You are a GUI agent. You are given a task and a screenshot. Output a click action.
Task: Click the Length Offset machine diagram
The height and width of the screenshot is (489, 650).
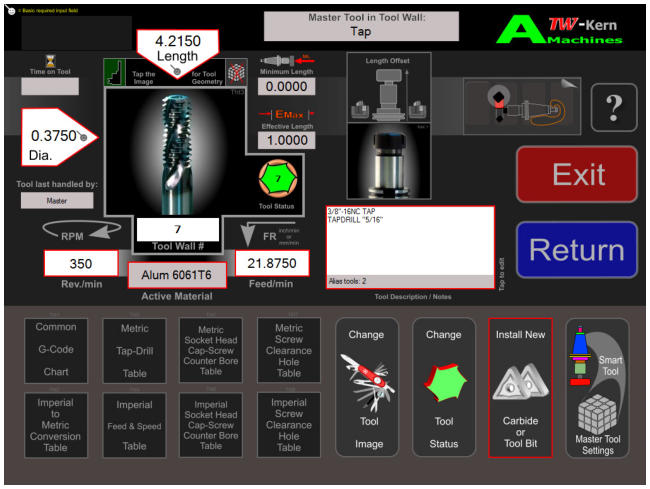(x=388, y=88)
